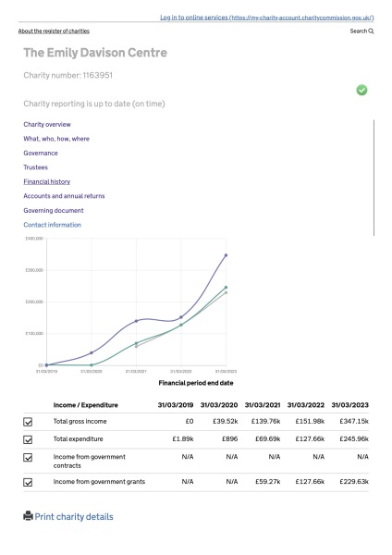Click the 31/03/2021 gross income chart point
This screenshot has height=555, width=392.
pos(136,321)
